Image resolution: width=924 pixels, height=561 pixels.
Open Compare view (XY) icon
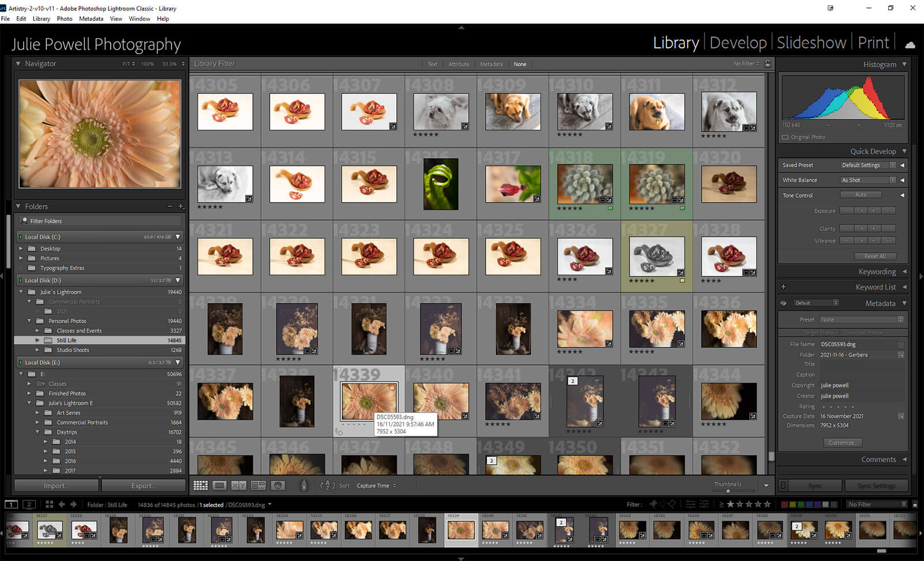[239, 485]
